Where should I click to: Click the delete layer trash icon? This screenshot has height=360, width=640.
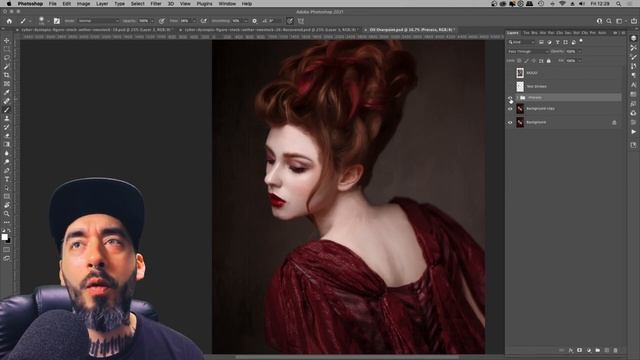(x=616, y=350)
